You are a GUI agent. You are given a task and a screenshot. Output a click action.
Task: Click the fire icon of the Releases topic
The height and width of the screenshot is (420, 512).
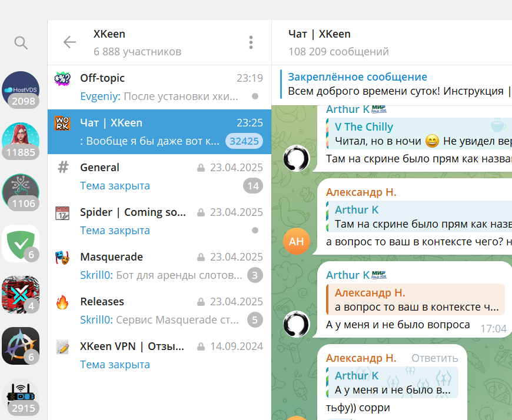click(62, 302)
